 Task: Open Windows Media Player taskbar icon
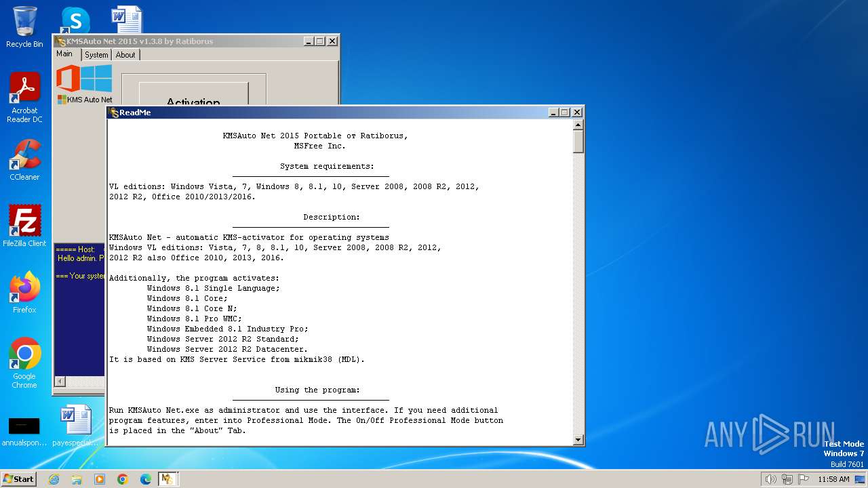click(x=100, y=479)
